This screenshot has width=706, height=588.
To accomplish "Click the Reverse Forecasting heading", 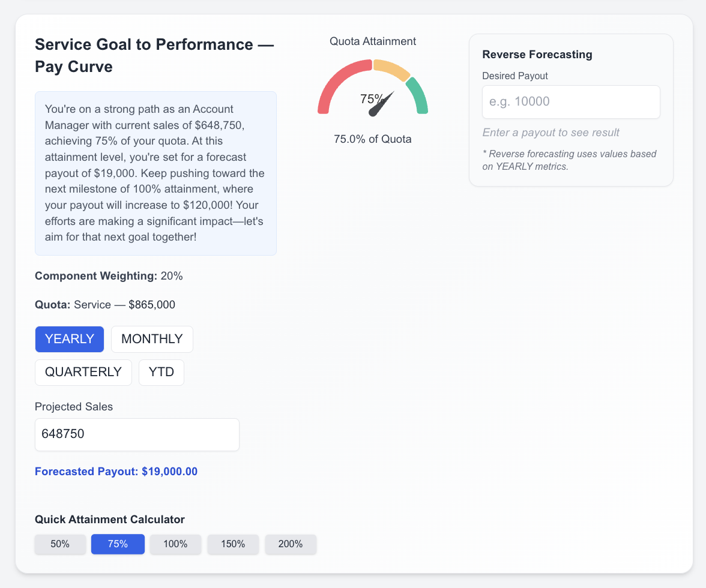I will point(537,55).
